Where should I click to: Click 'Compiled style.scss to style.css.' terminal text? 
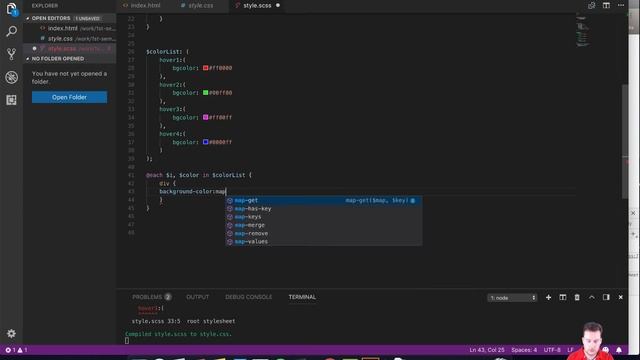pos(178,334)
